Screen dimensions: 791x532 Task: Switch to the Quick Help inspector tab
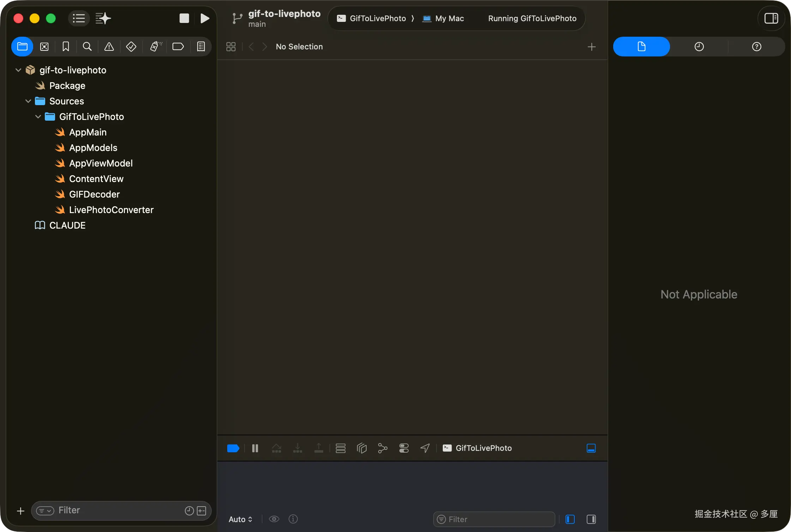(756, 47)
